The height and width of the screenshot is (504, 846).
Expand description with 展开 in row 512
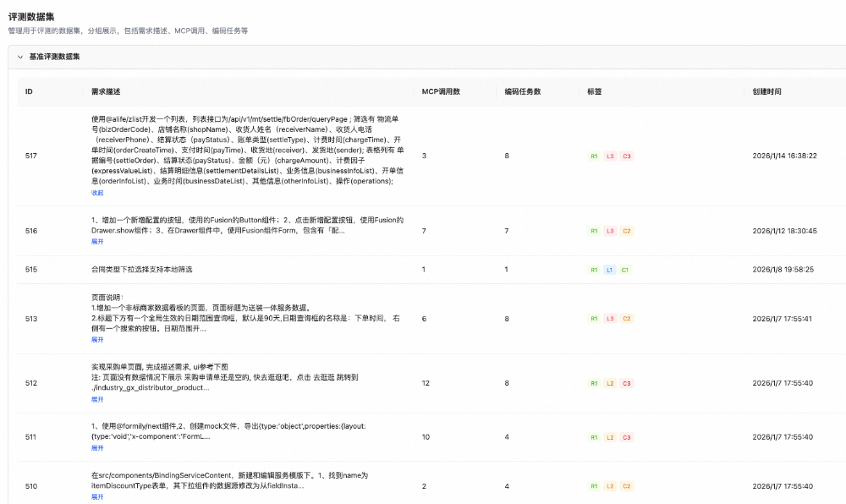(97, 399)
